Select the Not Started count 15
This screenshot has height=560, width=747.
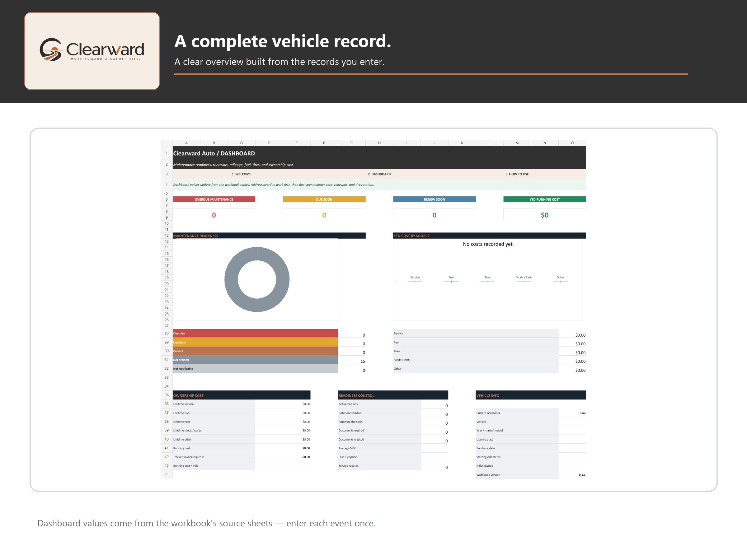(x=363, y=361)
